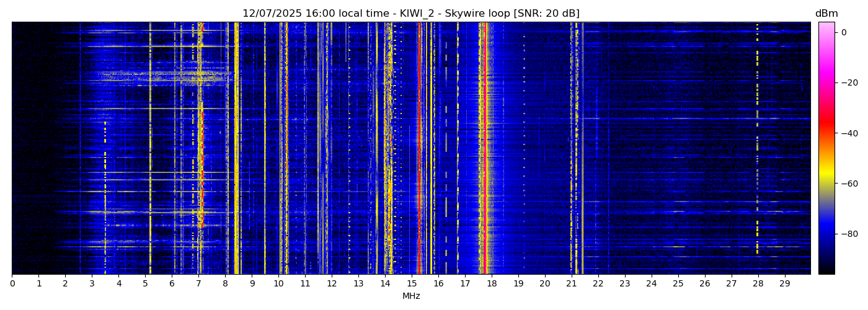Click the dotted yellow line at 3.5 MHz
Image resolution: width=868 pixels, height=310 pixels.
105,161
